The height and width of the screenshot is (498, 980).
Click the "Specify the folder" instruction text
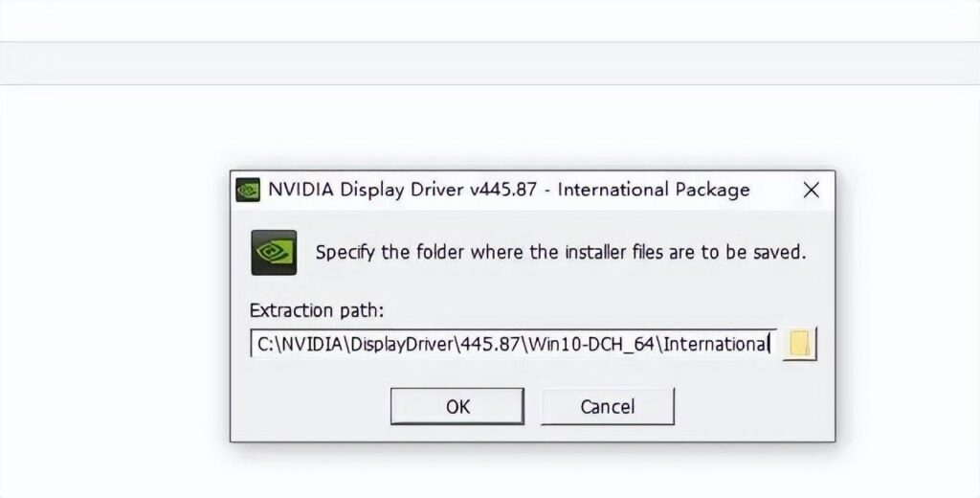pyautogui.click(x=561, y=254)
